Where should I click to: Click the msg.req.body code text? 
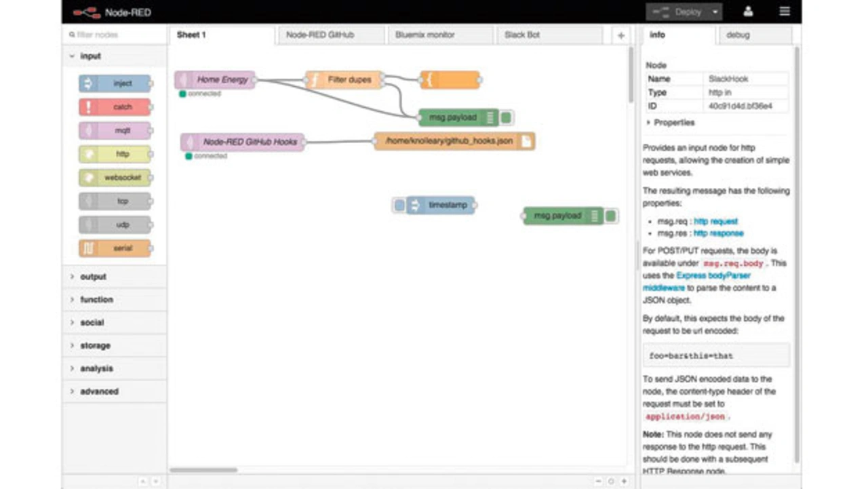[732, 263]
